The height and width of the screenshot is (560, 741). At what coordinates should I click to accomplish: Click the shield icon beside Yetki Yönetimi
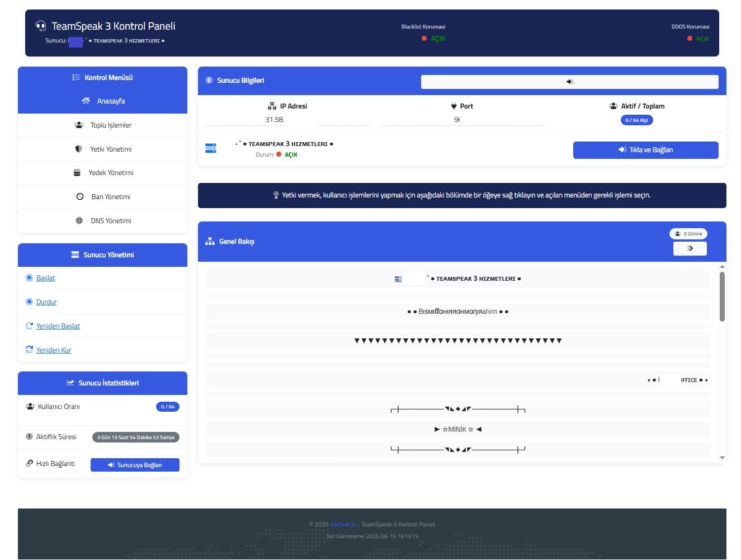click(79, 149)
